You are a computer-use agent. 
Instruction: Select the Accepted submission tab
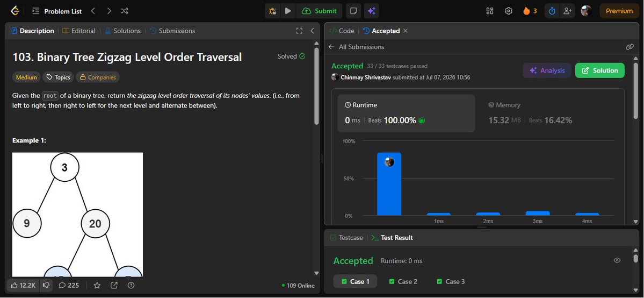(381, 31)
